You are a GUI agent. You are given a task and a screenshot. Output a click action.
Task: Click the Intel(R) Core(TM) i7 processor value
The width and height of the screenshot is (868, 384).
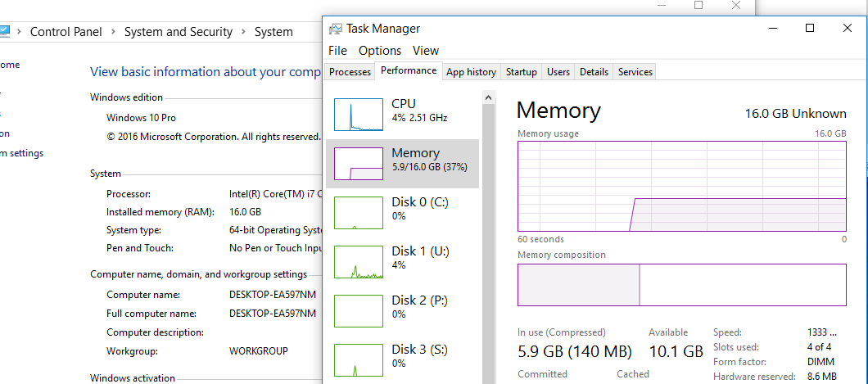275,194
